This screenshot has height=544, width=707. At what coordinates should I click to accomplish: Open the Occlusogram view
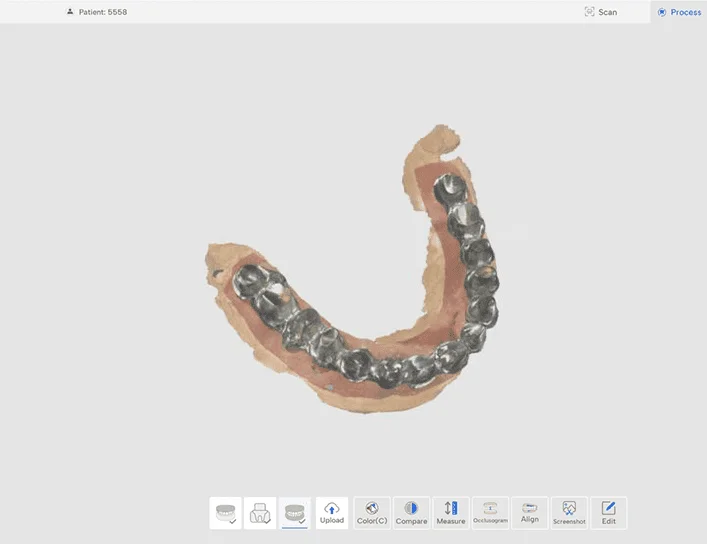pyautogui.click(x=490, y=513)
